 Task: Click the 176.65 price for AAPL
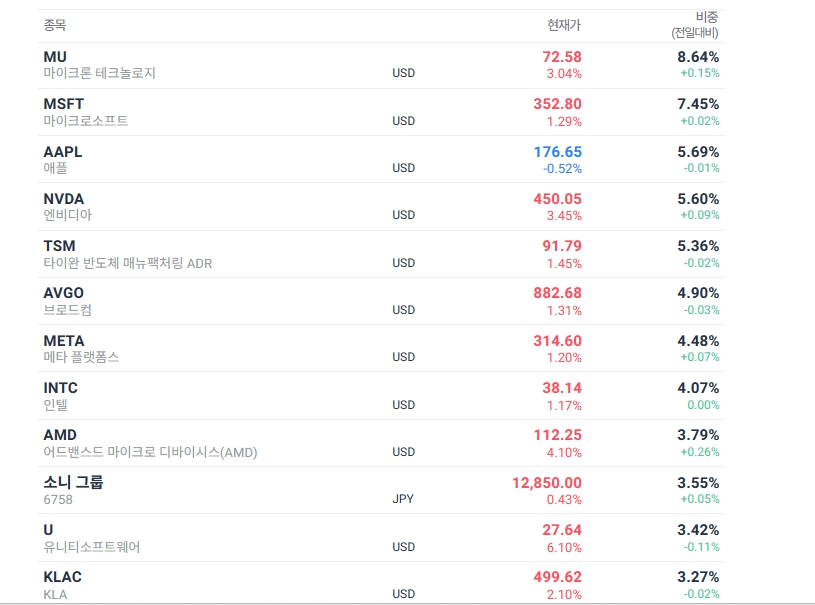(558, 152)
